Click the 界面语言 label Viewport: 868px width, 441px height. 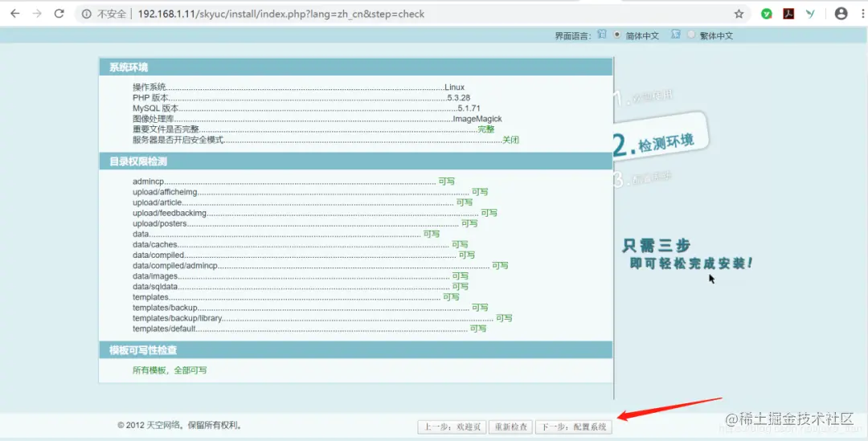point(573,35)
